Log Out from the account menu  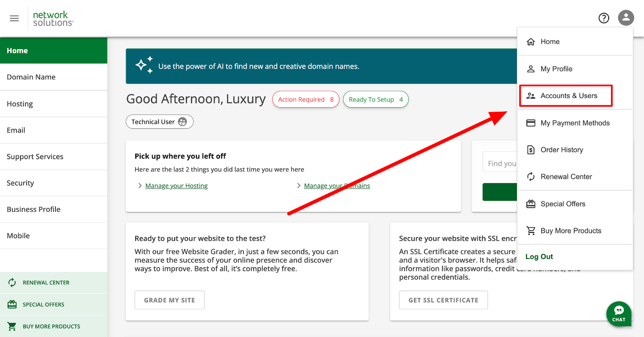coord(539,257)
